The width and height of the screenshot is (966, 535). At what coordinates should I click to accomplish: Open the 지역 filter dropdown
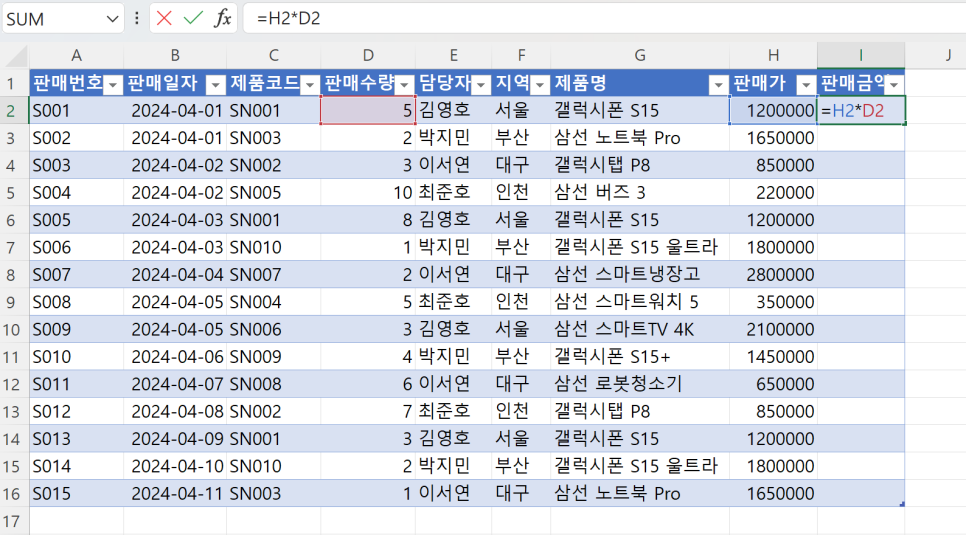540,84
